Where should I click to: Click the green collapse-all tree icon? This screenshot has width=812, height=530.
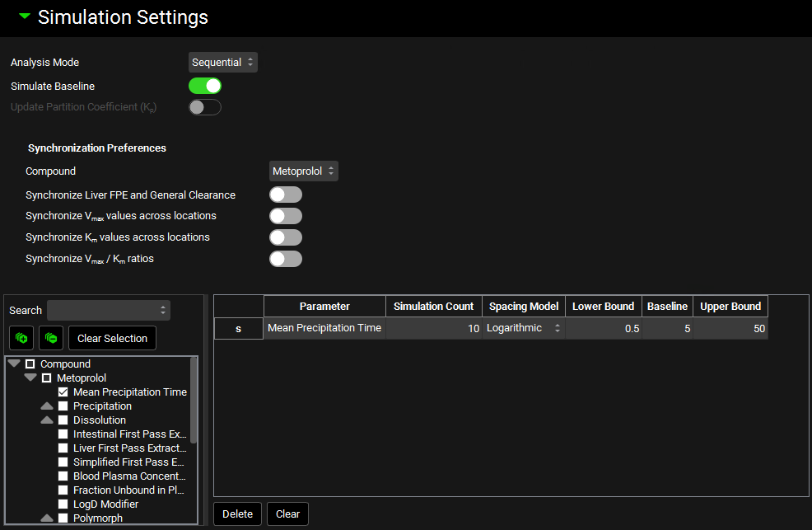click(51, 338)
